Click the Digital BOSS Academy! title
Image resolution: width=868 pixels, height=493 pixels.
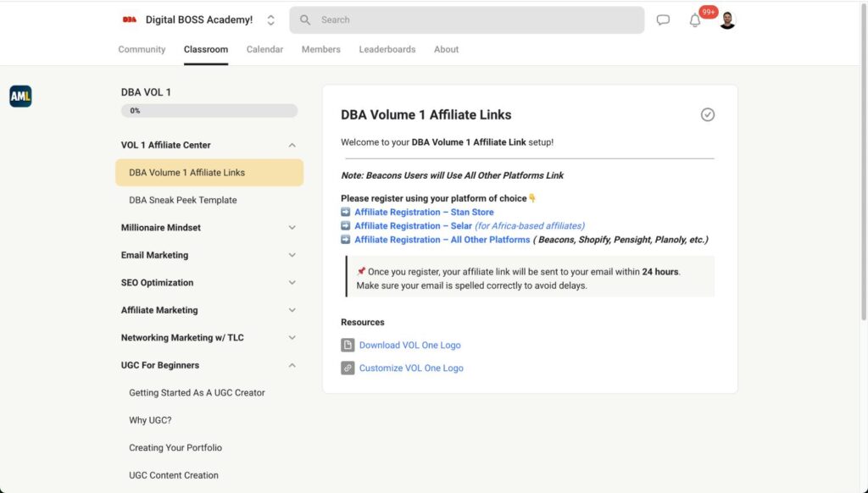[198, 20]
